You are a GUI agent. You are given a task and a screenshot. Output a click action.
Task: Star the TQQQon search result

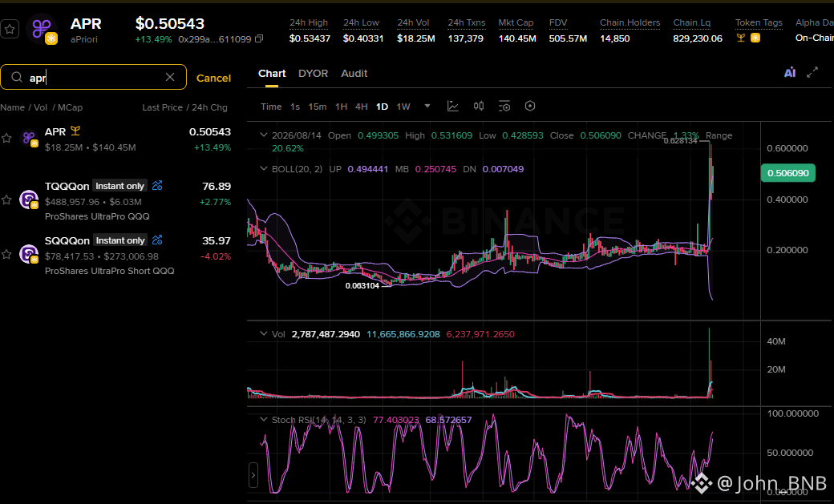coord(6,200)
